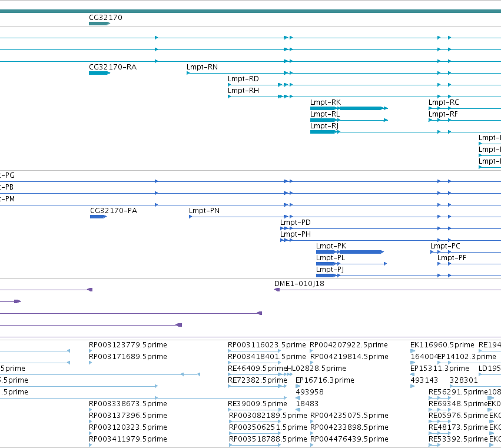Click the thick Lmpt-PK coding bar
Viewport: 501px width, 448px height.
[x=361, y=252]
